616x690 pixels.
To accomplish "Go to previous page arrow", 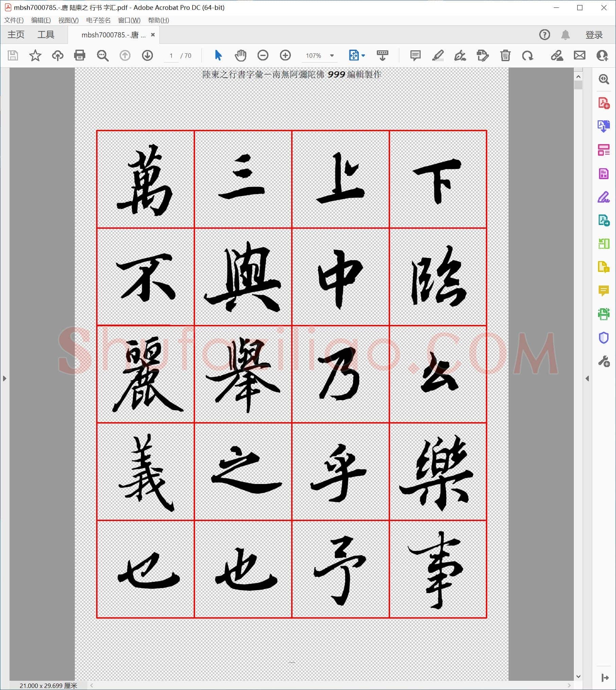I will [125, 55].
